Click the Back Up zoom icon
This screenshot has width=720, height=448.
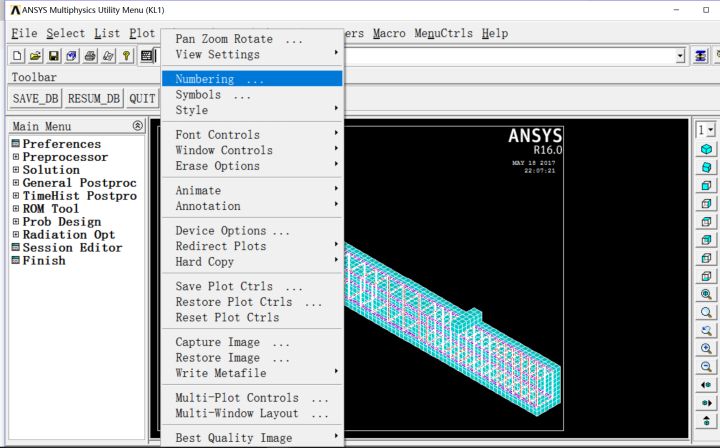pos(706,330)
